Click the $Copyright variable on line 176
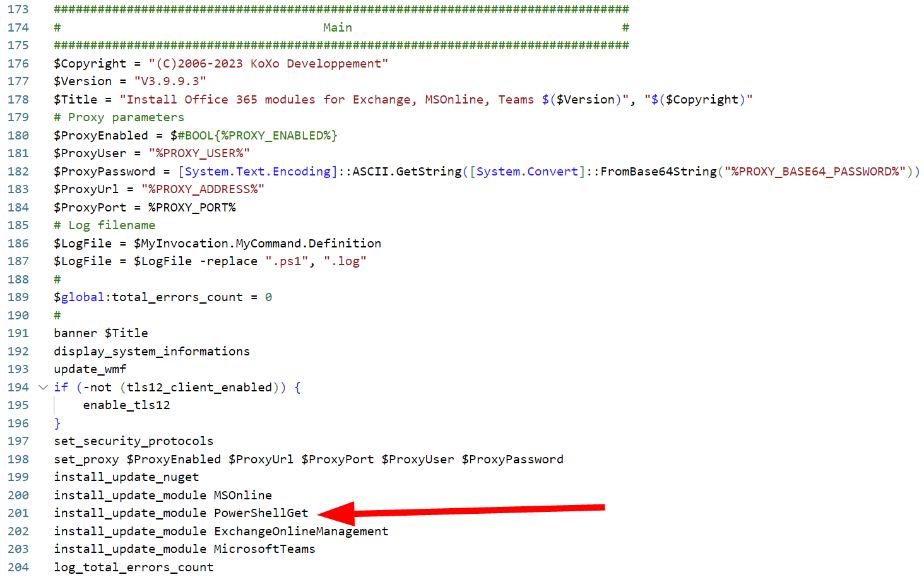924x582 pixels. click(90, 63)
